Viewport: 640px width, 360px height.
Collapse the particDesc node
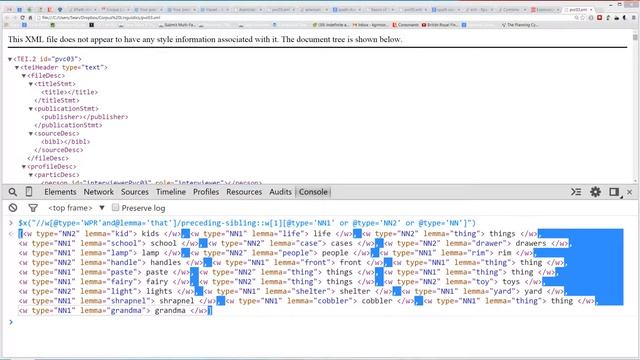click(x=31, y=175)
